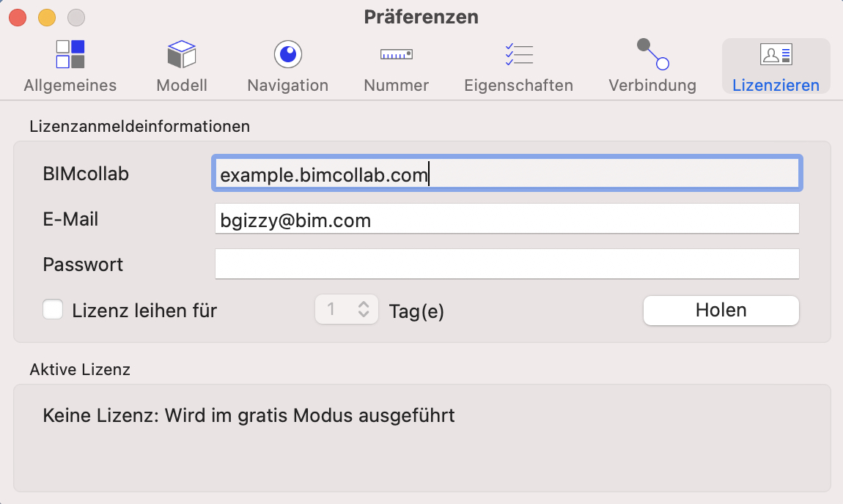The width and height of the screenshot is (843, 504).
Task: Minimize window with the yellow button
Action: 47,18
